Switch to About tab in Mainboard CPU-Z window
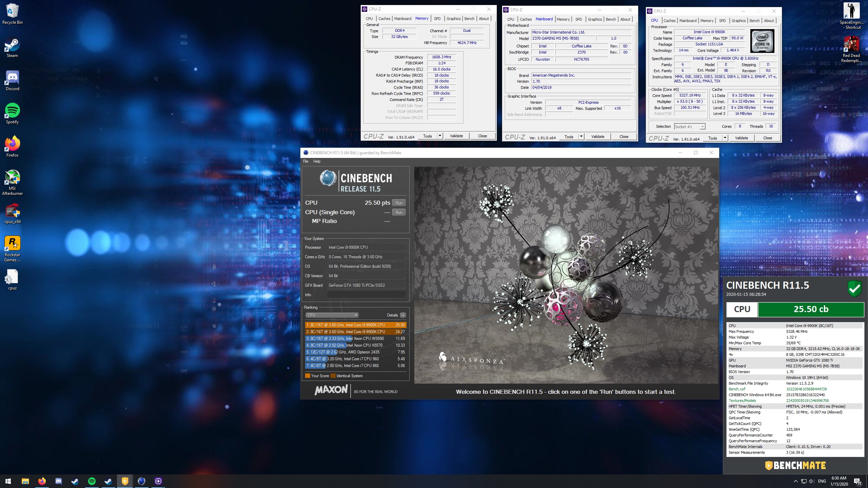The image size is (868, 488). click(x=625, y=19)
